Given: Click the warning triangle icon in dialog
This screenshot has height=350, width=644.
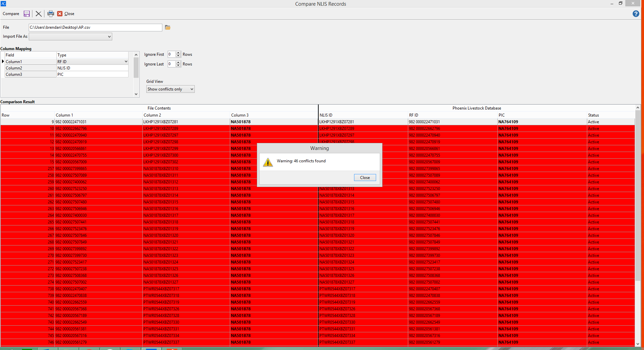Looking at the screenshot, I should [268, 162].
